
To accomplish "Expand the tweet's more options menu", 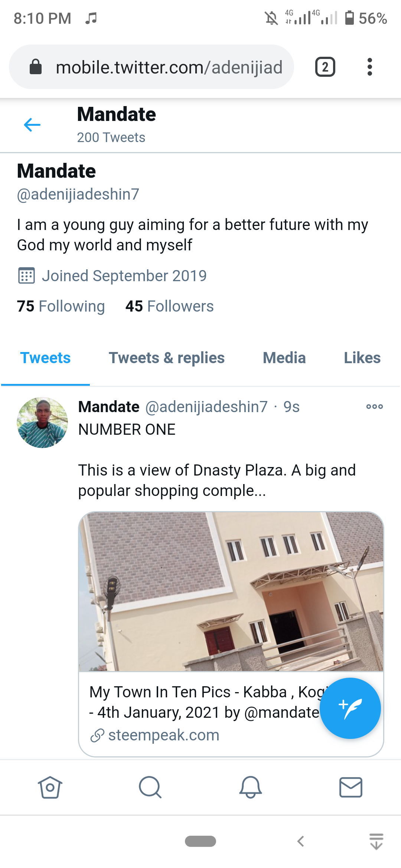I will (x=374, y=407).
